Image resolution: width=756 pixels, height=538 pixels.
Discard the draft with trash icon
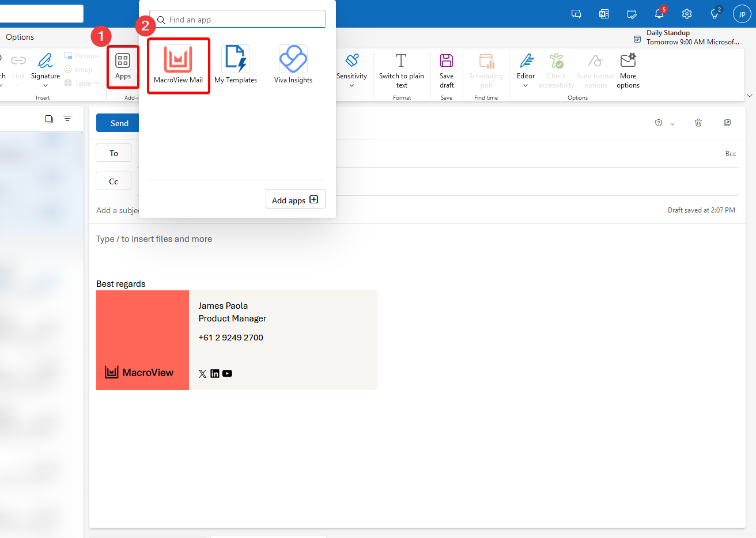[698, 123]
